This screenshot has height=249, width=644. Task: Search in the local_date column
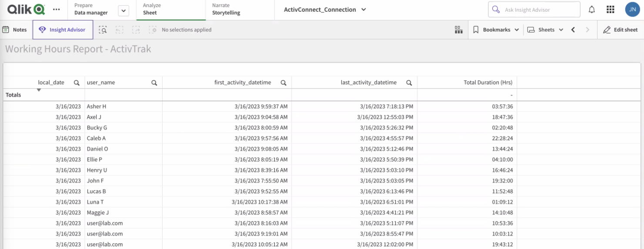click(77, 83)
